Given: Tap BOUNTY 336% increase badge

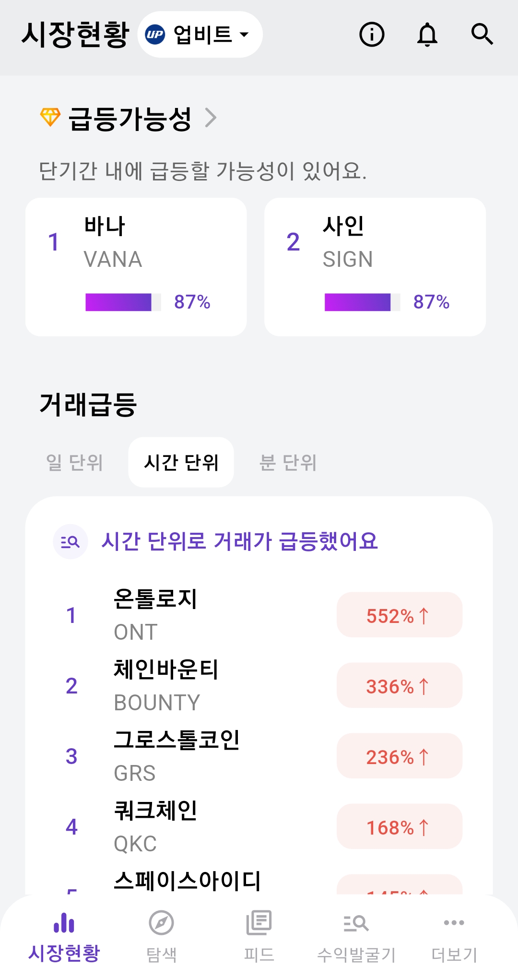Looking at the screenshot, I should (x=399, y=686).
